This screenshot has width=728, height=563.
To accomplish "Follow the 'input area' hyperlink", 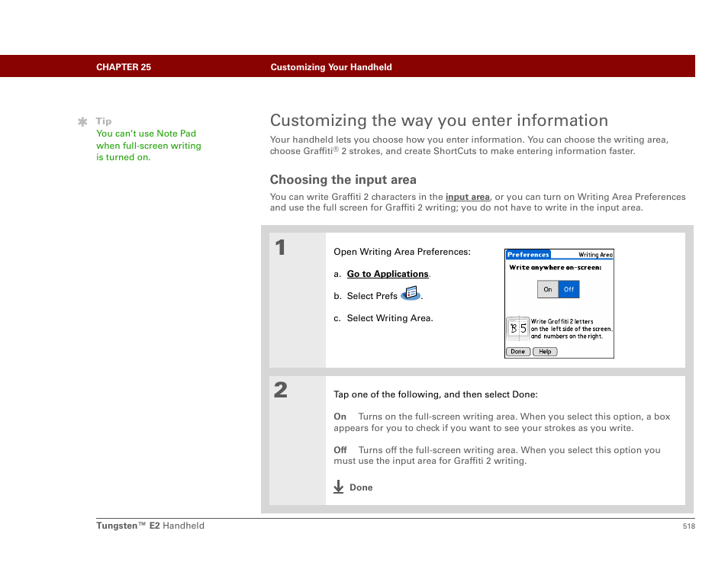I will coord(468,197).
